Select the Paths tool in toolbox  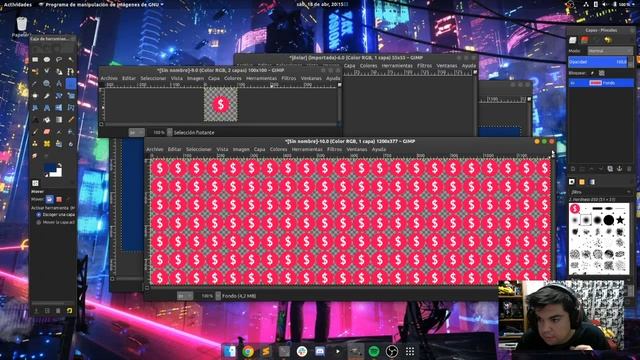[x=71, y=71]
